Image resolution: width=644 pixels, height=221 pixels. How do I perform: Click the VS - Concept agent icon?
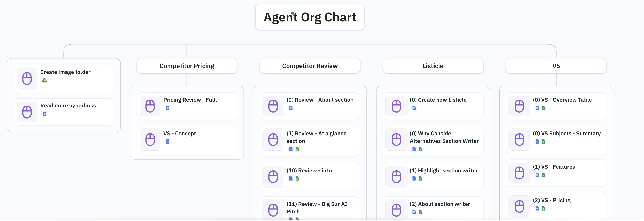pos(150,139)
